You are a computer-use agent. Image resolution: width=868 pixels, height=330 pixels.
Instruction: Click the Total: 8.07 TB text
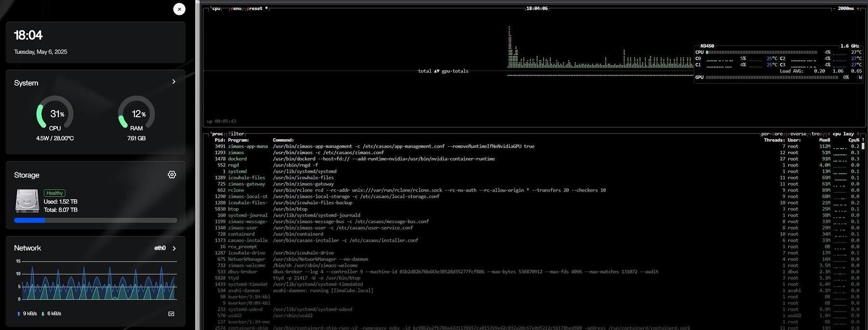coord(61,210)
